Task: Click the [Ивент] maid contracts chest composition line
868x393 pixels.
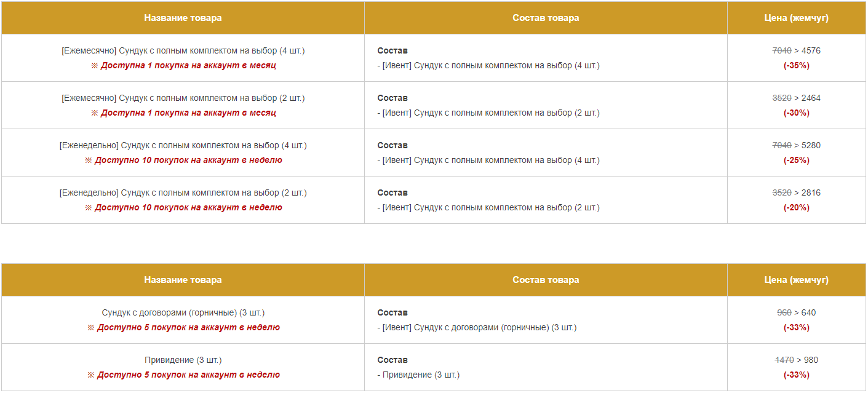Action: 477,327
